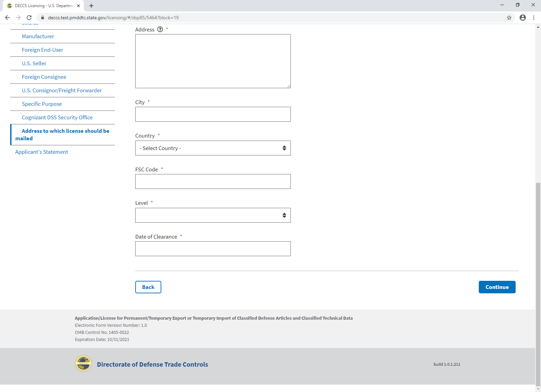Close the DECCS Licensing tab
Image resolution: width=541 pixels, height=392 pixels.
pyautogui.click(x=78, y=6)
